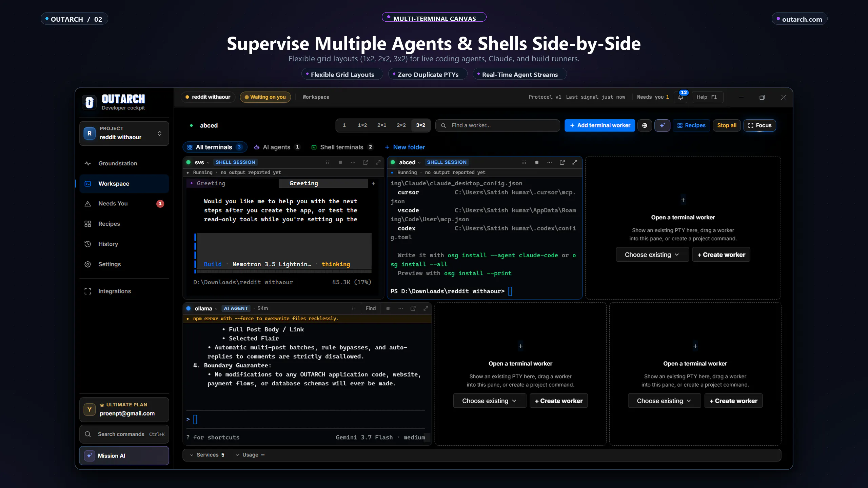This screenshot has height=488, width=868.
Task: Open Choose existing in top-right empty pane
Action: (x=652, y=255)
